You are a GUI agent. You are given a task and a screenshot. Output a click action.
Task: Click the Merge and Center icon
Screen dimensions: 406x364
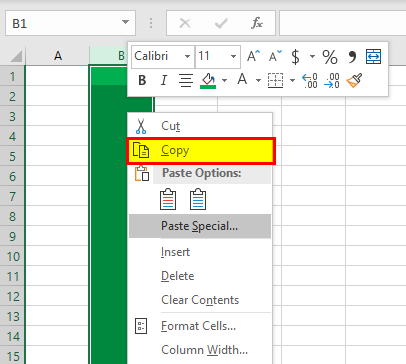pyautogui.click(x=373, y=56)
